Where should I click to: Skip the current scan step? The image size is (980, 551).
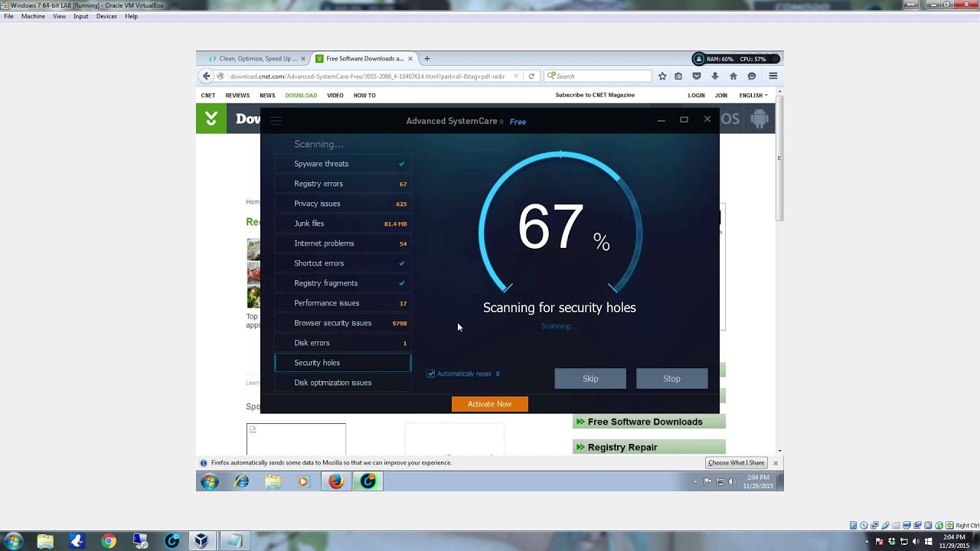[x=590, y=379]
